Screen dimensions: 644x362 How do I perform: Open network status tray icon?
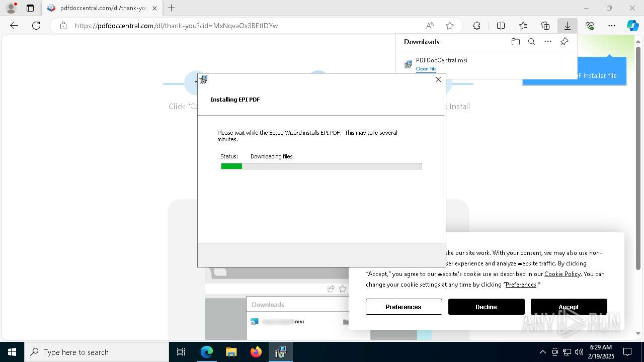coord(567,352)
